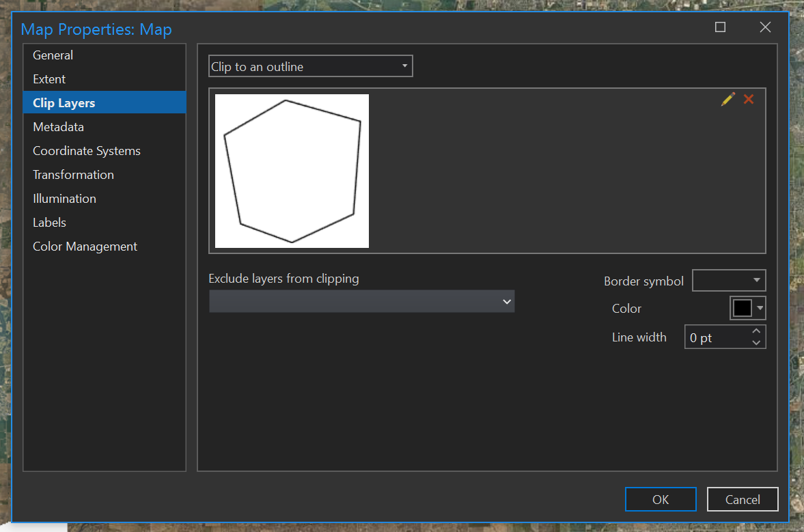Remove the clip outline with the red X
The width and height of the screenshot is (804, 532).
(x=749, y=99)
